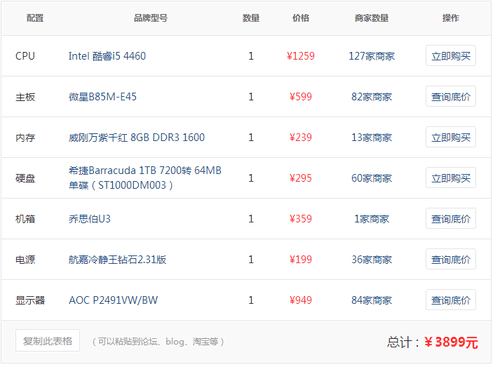Open 航嘉冷静王钻石2.31版 power supply link
Viewport: 500px width, 367px height.
[x=117, y=259]
